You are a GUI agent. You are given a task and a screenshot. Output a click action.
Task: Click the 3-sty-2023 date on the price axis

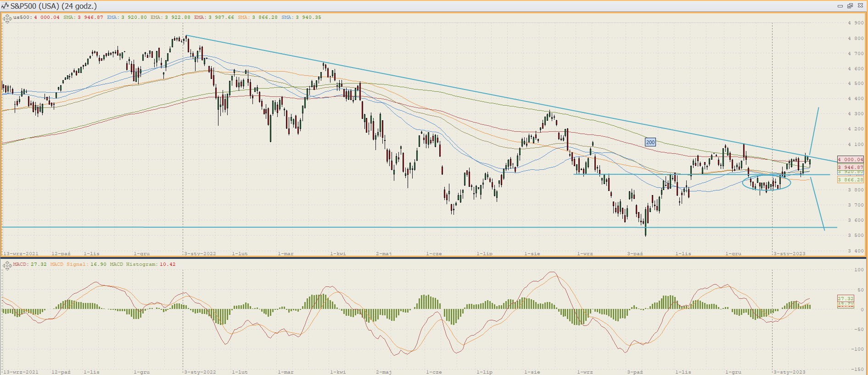[789, 253]
